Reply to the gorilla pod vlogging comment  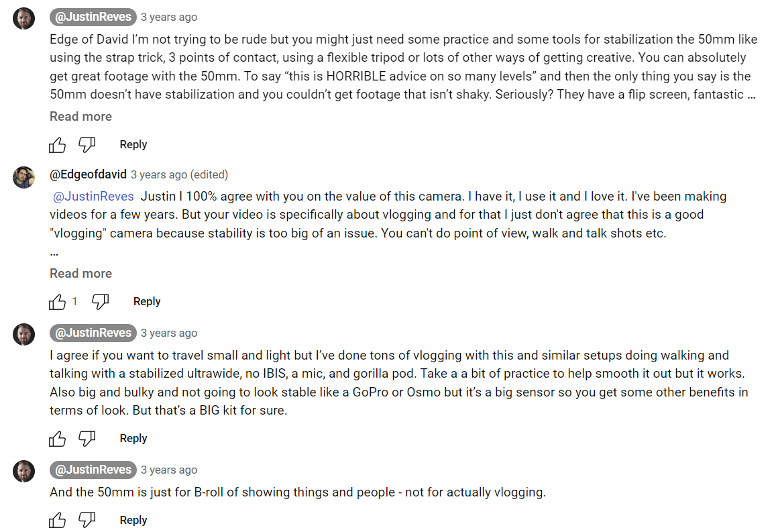coord(133,439)
